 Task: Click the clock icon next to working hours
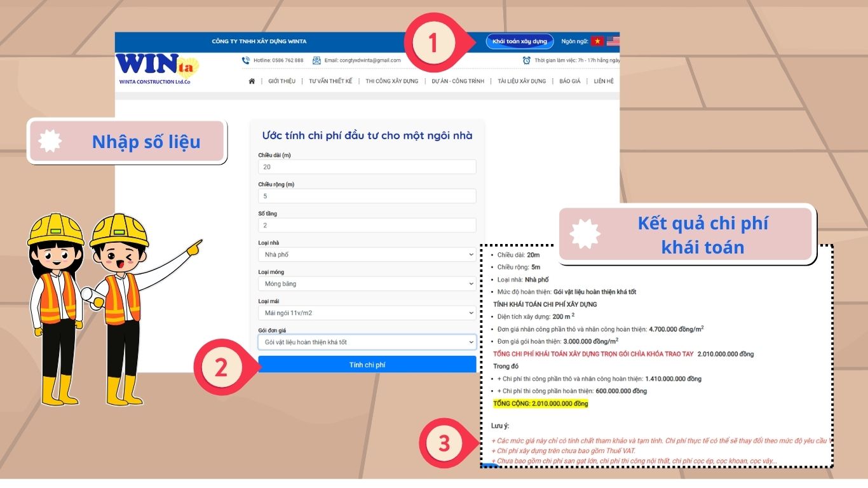[526, 59]
